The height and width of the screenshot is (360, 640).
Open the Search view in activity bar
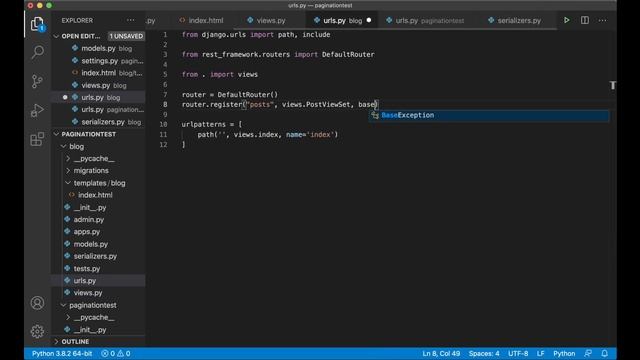(37, 52)
